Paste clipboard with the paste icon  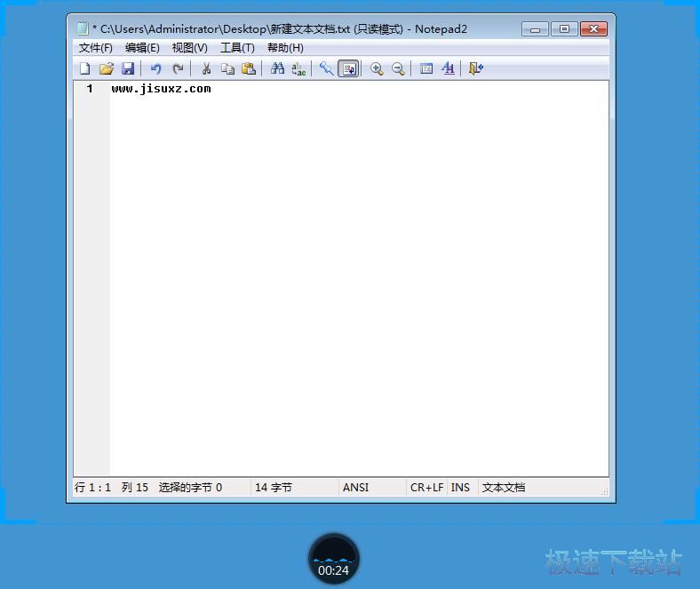pyautogui.click(x=249, y=68)
